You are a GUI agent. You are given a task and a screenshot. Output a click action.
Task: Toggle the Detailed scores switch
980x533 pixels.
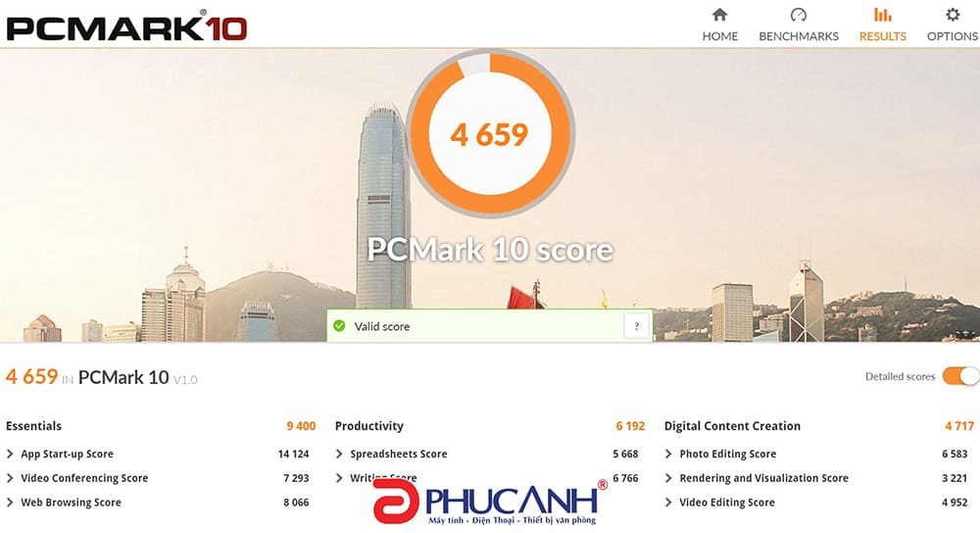pyautogui.click(x=960, y=376)
